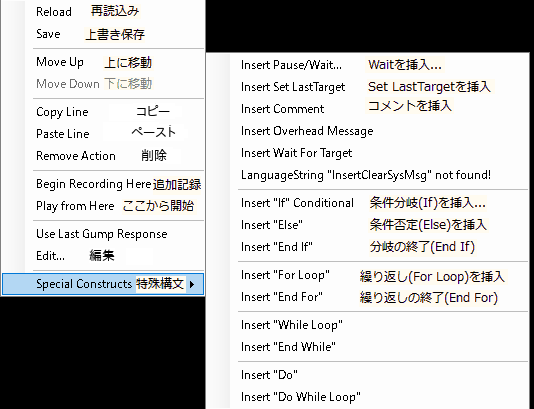
Task: Expand the Special Constructs submenu arrow
Action: pyautogui.click(x=192, y=284)
